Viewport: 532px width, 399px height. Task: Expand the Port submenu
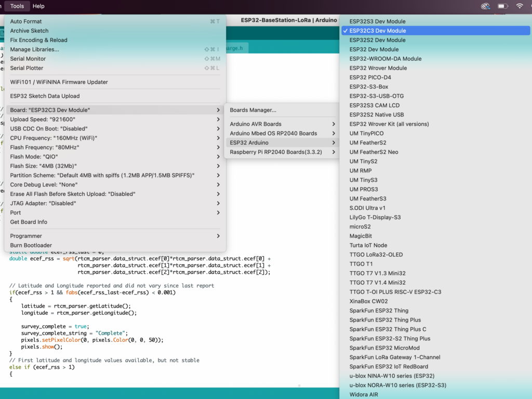click(x=115, y=212)
